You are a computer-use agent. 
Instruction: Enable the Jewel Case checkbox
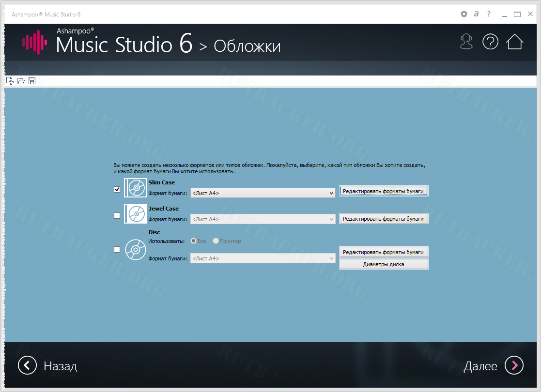click(x=117, y=216)
